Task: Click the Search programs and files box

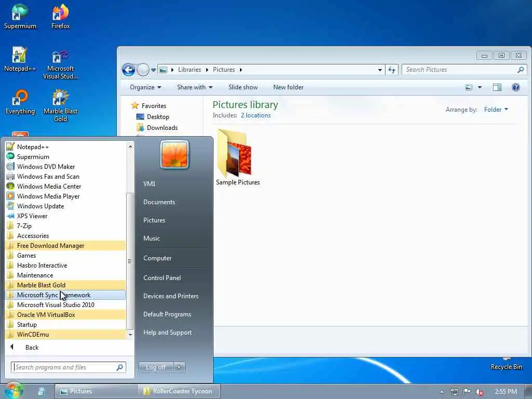Action: [69, 367]
